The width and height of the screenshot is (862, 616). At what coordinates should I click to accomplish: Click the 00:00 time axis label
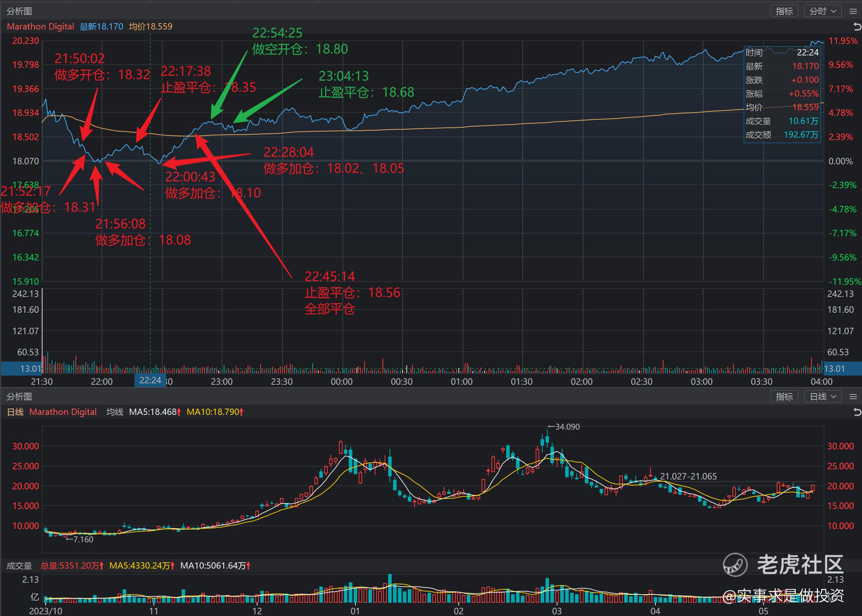point(342,382)
